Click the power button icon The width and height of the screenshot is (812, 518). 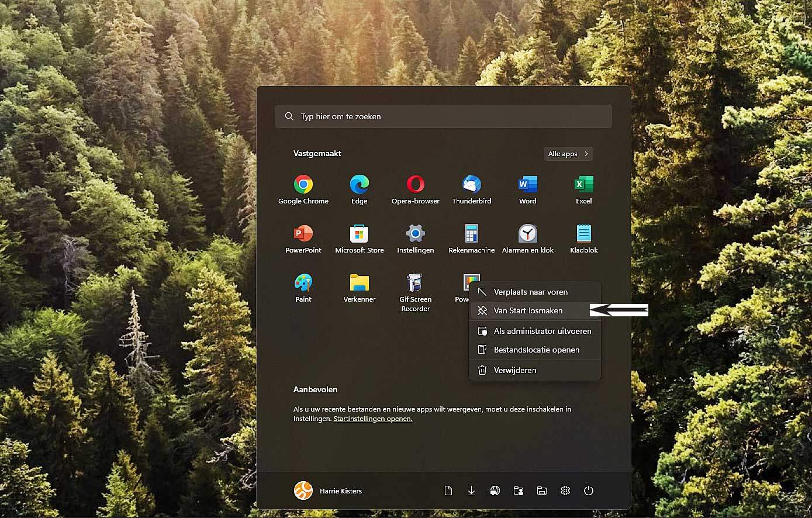588,491
